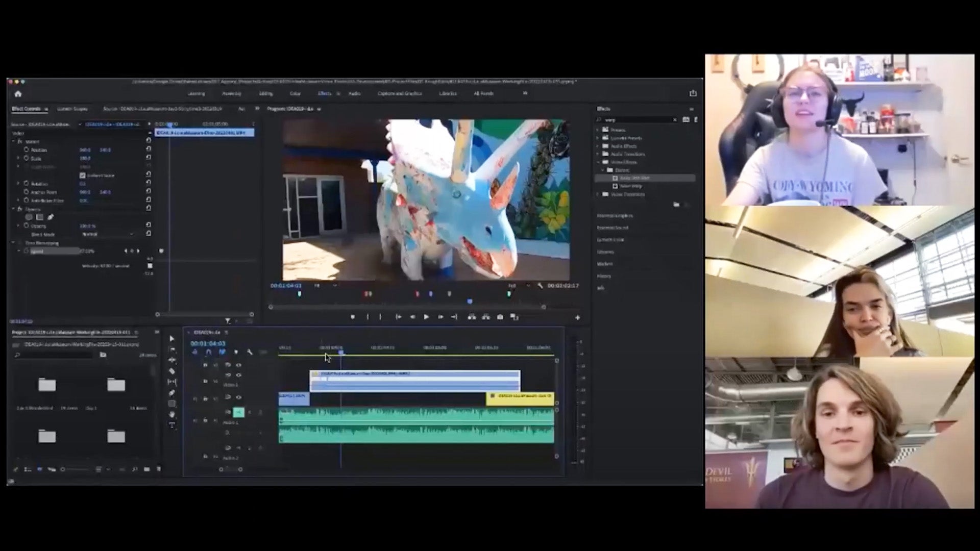Toggle Uniform Scale checkbox
Viewport: 980px width, 551px height.
[x=82, y=175]
